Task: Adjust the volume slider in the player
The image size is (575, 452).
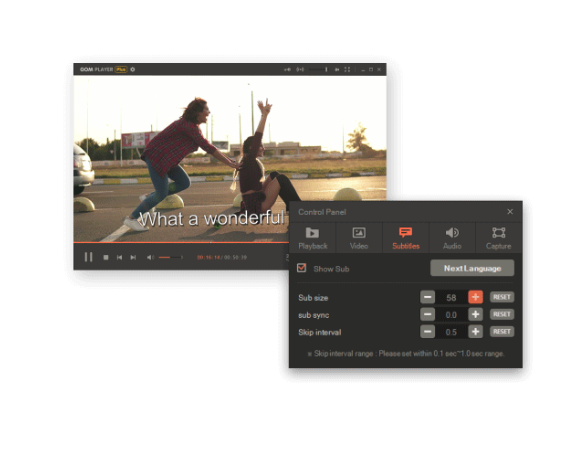Action: click(171, 257)
